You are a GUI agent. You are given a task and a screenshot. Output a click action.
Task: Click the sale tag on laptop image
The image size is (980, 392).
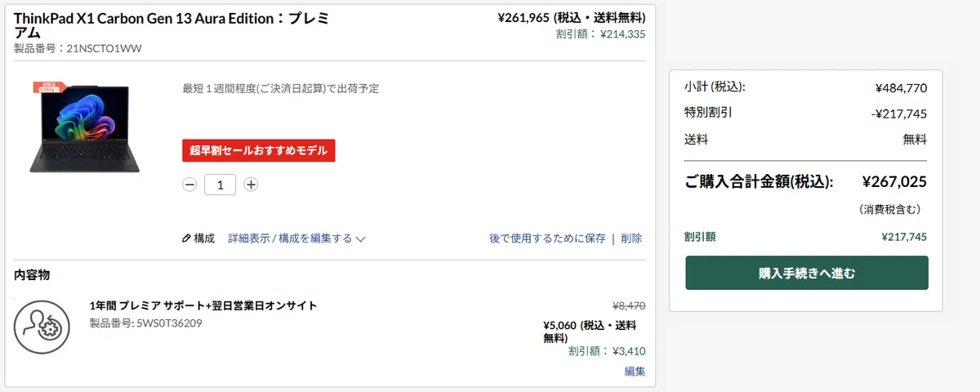tap(48, 87)
